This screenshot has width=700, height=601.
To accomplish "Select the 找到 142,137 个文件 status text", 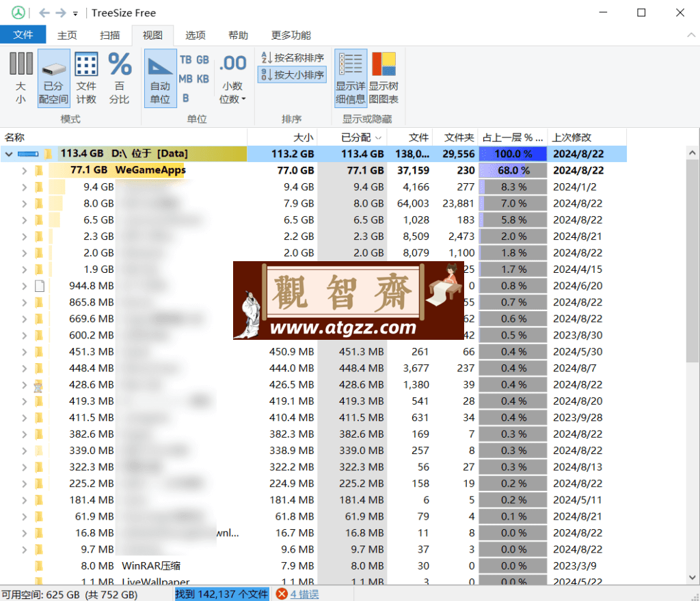I will (x=222, y=594).
